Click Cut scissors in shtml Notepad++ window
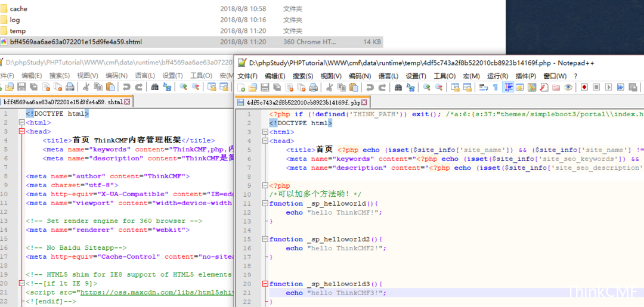 86,86
